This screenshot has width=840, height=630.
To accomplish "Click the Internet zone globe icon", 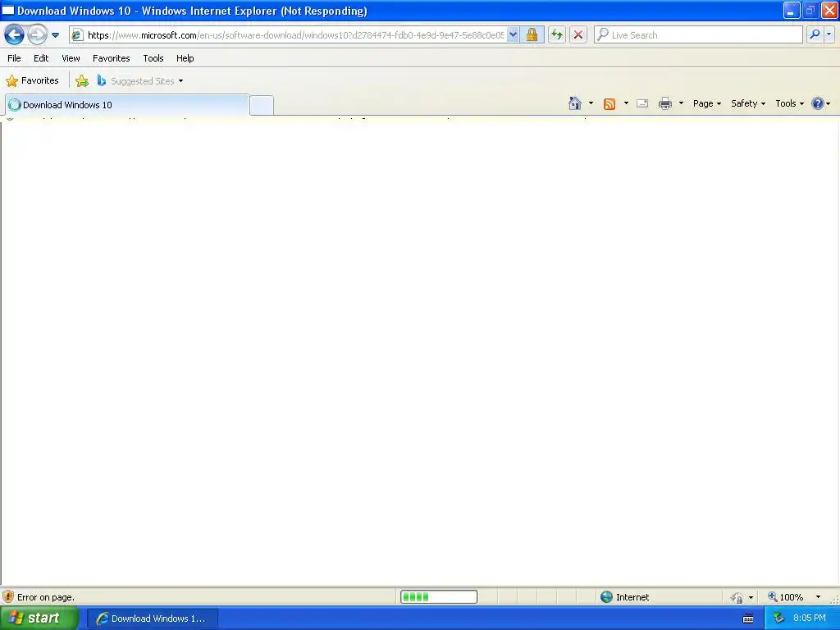I will pyautogui.click(x=606, y=597).
